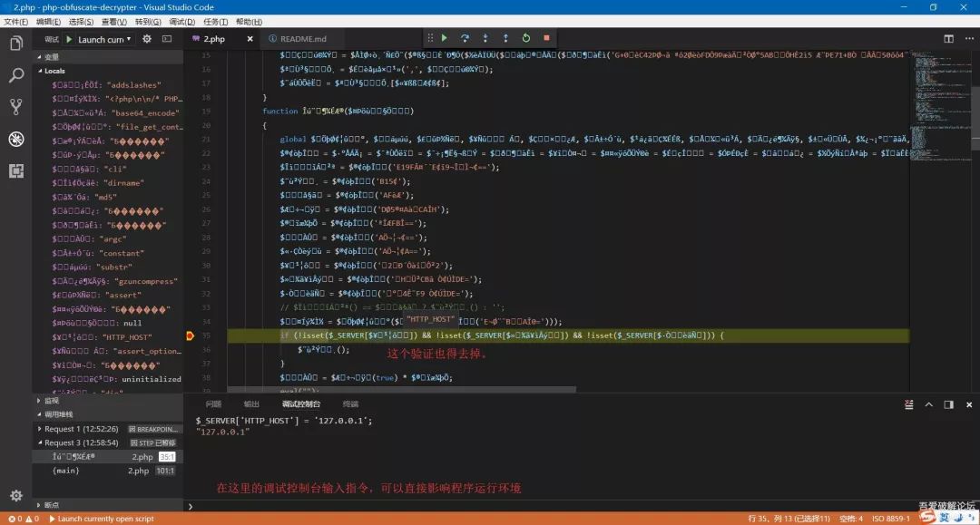Viewport: 980px width, 525px height.
Task: Switch to the 终端 terminal tab
Action: [x=352, y=403]
